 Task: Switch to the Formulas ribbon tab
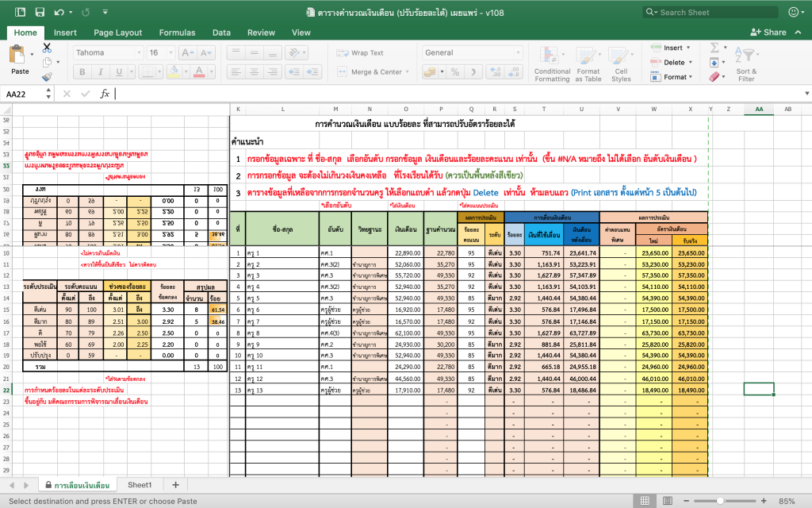tap(177, 33)
